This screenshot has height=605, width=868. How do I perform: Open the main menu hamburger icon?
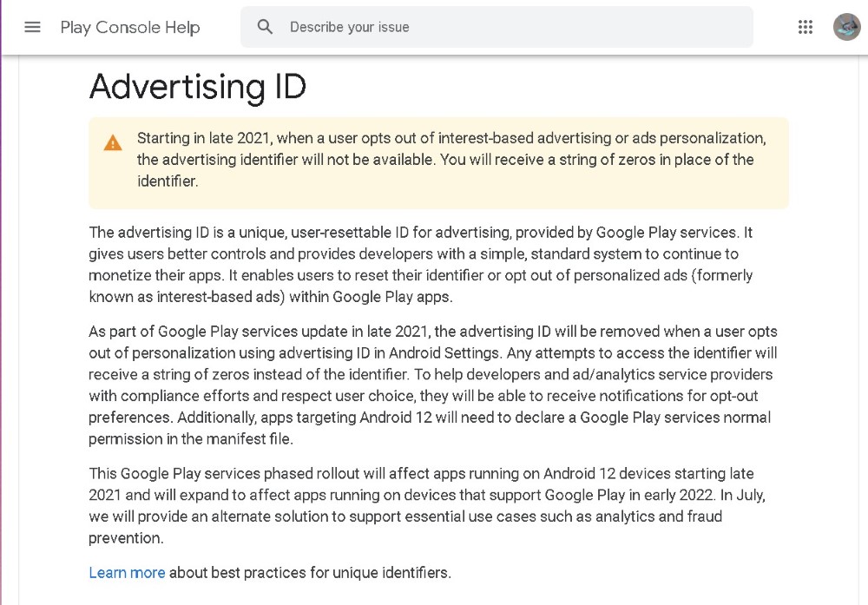coord(32,27)
